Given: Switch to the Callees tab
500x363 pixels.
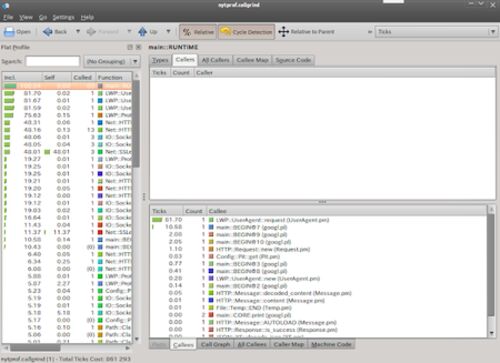Looking at the screenshot, I should point(183,345).
